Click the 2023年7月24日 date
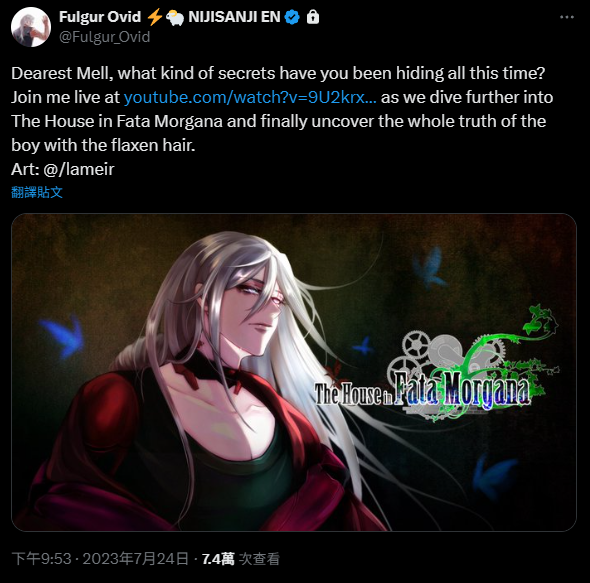 click(135, 559)
